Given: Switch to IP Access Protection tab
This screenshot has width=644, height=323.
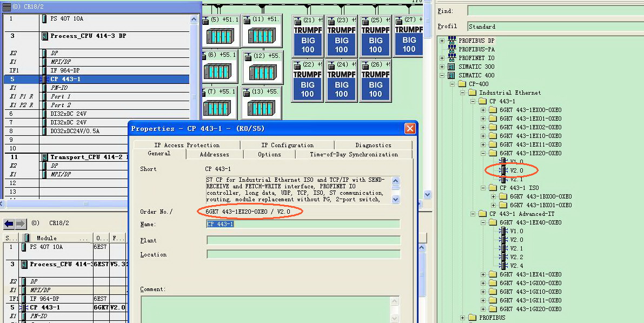Looking at the screenshot, I should click(187, 145).
